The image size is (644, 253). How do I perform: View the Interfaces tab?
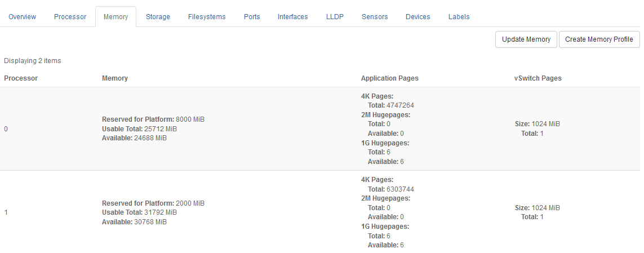(x=292, y=17)
